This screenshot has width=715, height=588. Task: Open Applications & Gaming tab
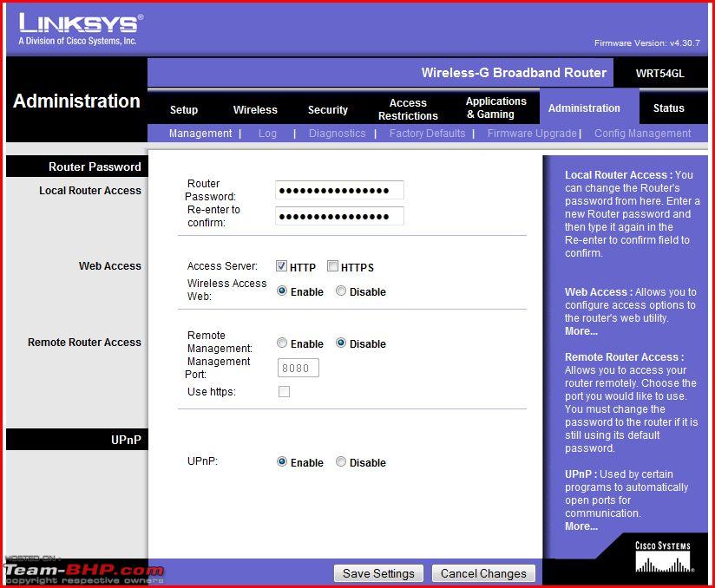[495, 108]
